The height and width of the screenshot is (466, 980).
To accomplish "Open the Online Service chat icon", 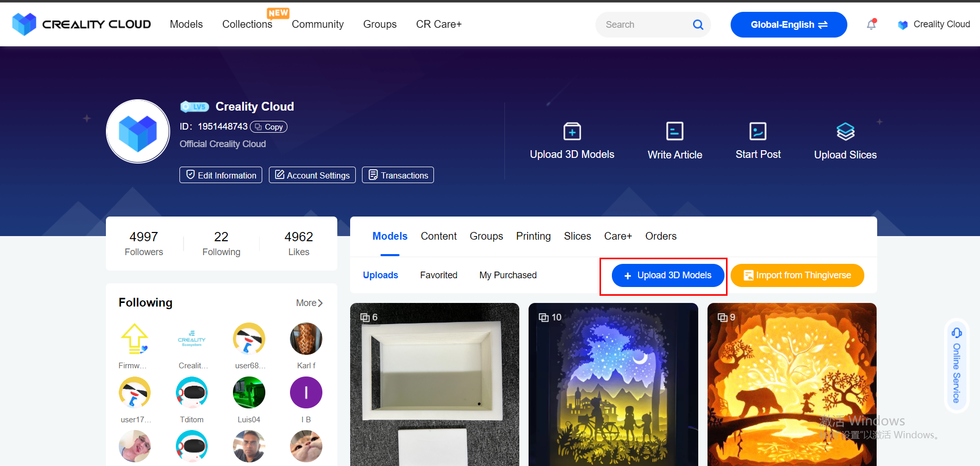I will tap(956, 333).
